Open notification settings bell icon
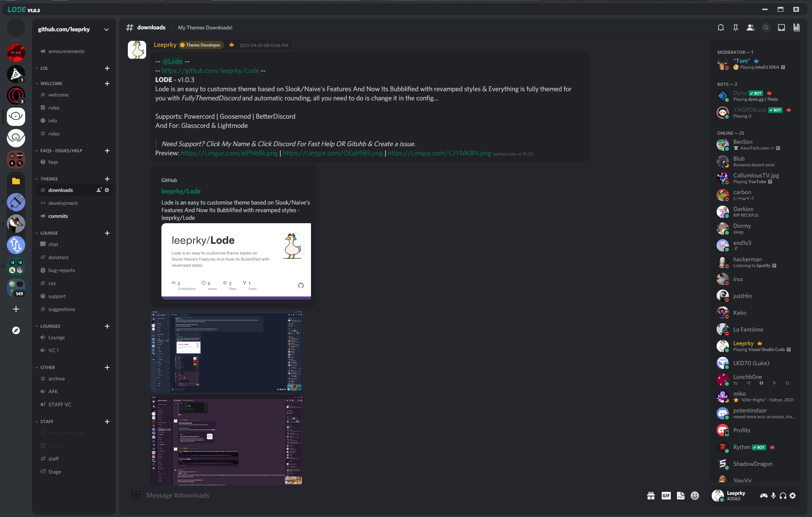The width and height of the screenshot is (812, 517). [720, 27]
